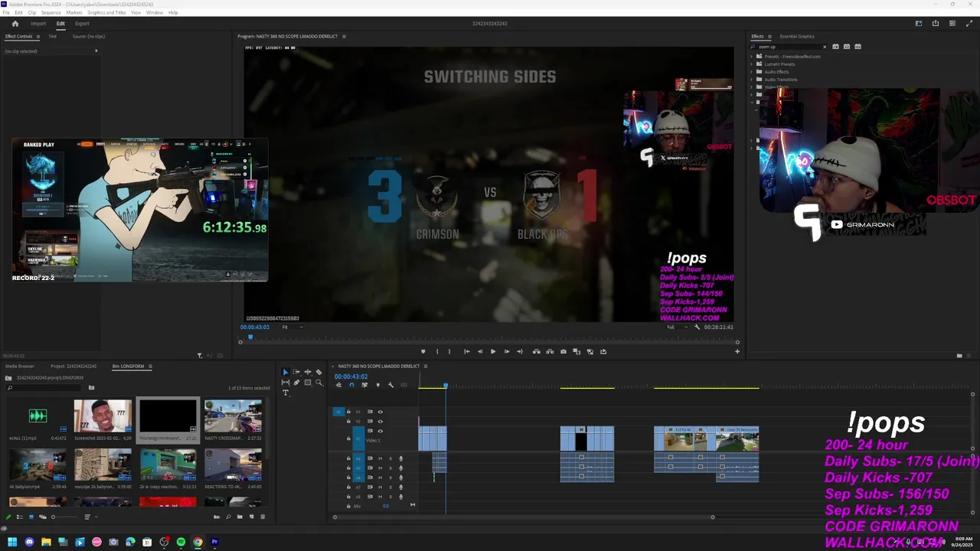Open Graphics and Titles menu

pos(106,12)
